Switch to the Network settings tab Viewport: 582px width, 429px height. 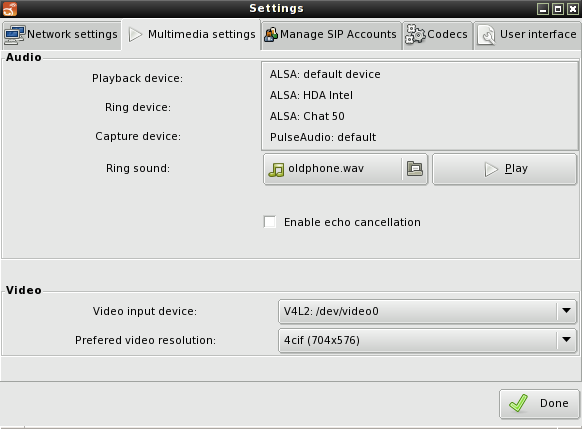[61, 35]
